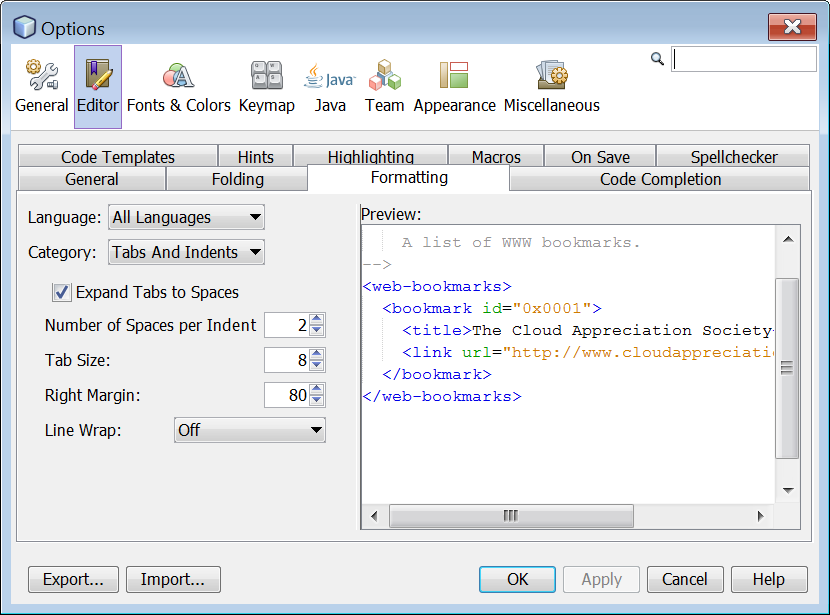Decrease the Right Margin value

click(x=317, y=401)
